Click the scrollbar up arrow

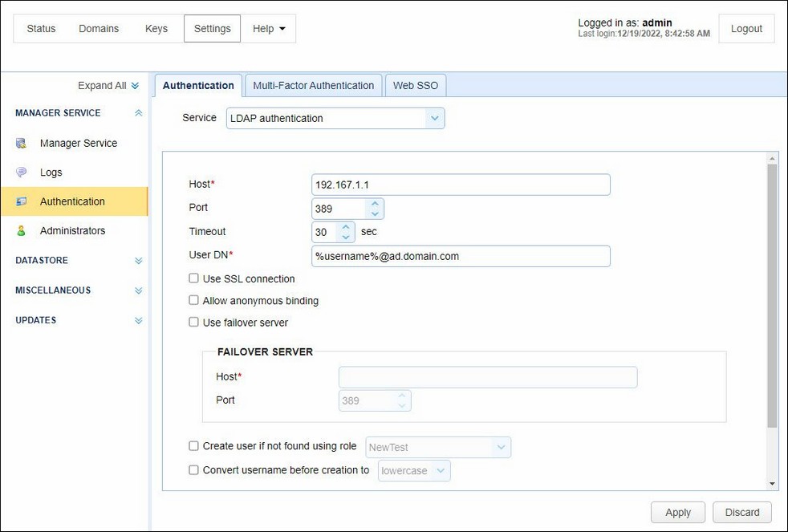(772, 159)
